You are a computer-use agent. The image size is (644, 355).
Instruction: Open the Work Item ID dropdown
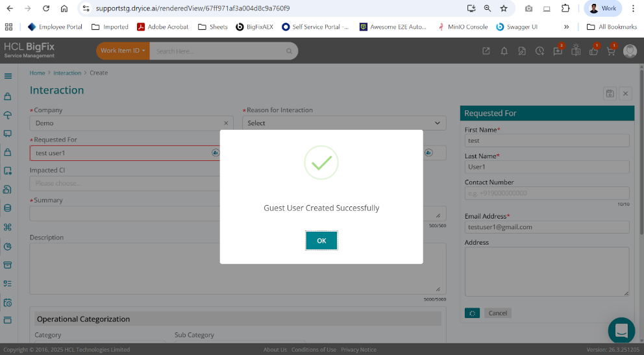(x=123, y=51)
